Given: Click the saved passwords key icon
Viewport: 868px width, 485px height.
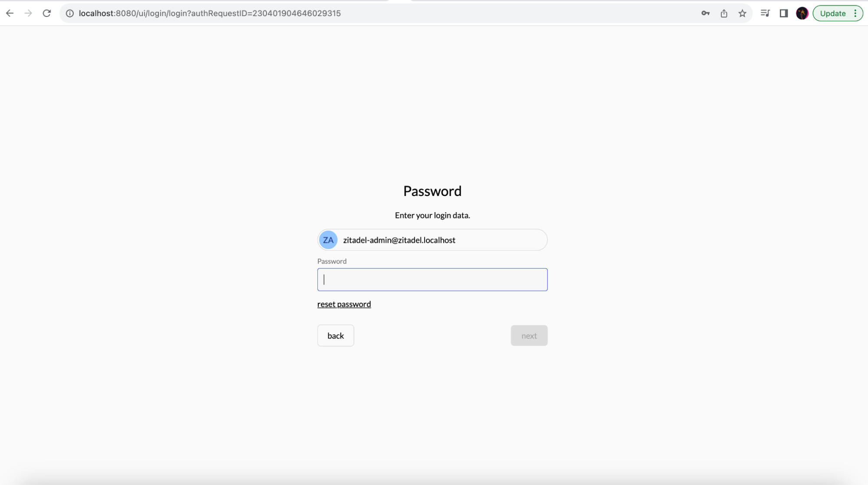Looking at the screenshot, I should coord(705,13).
